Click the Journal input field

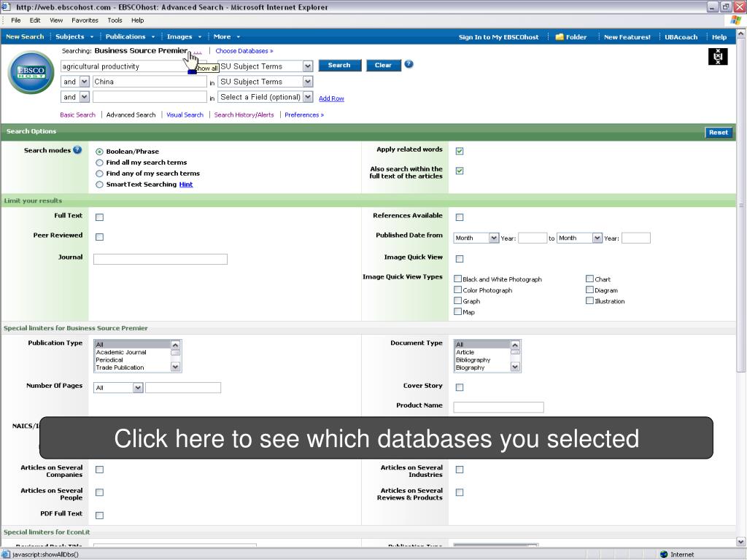160,259
